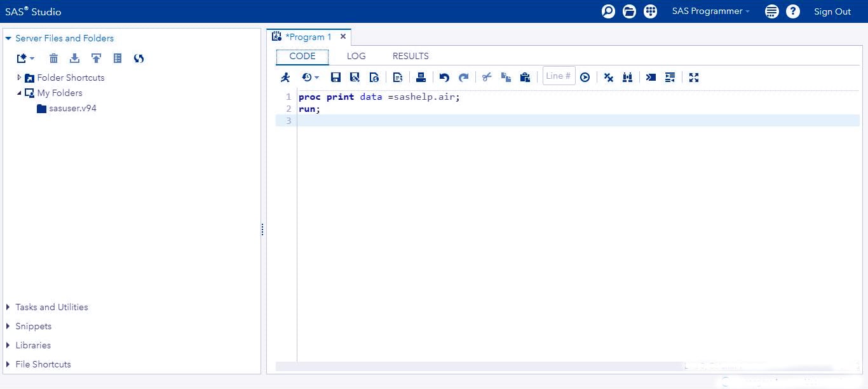
Task: Open the RESULTS tab
Action: tap(410, 56)
